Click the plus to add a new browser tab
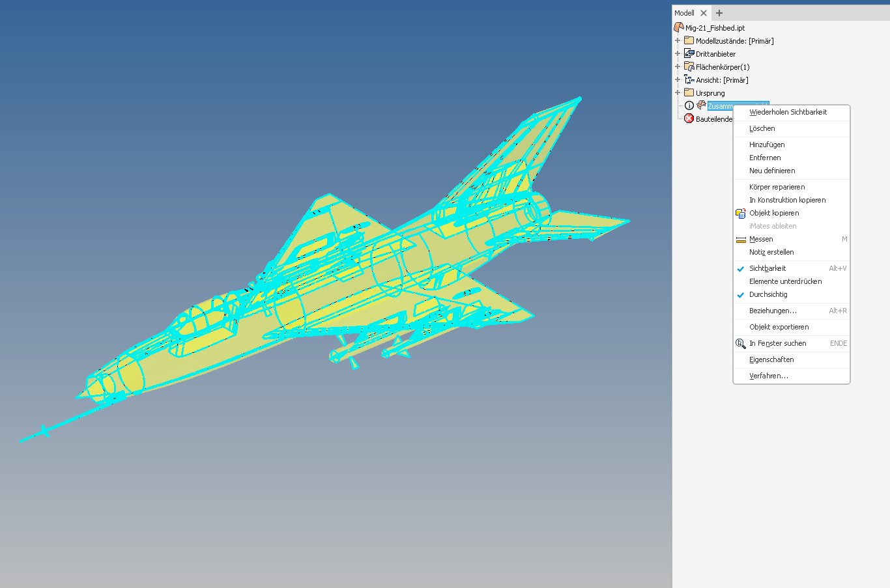 [x=719, y=12]
